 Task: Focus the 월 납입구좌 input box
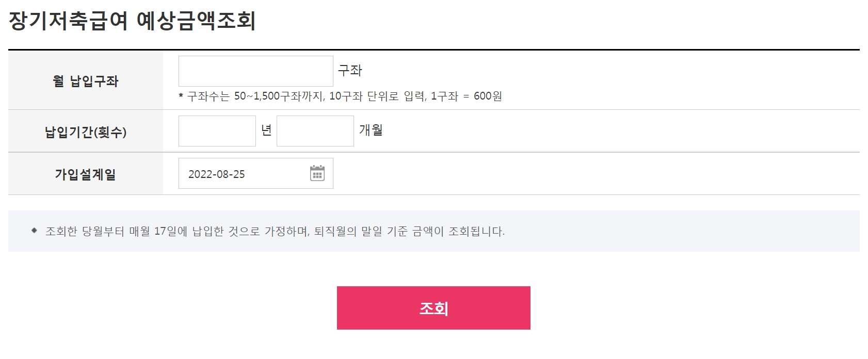256,71
